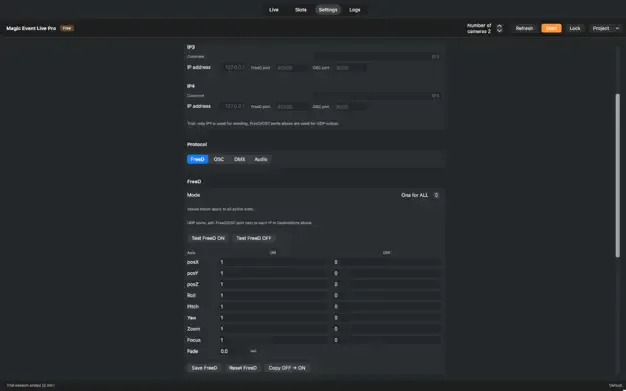Click the Copy OFF → ON button
Screen dimensions: 626x391
coord(287,368)
